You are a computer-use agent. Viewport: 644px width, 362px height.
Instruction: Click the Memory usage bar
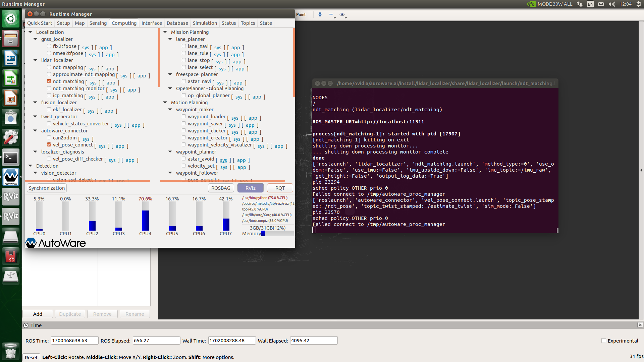pyautogui.click(x=277, y=234)
